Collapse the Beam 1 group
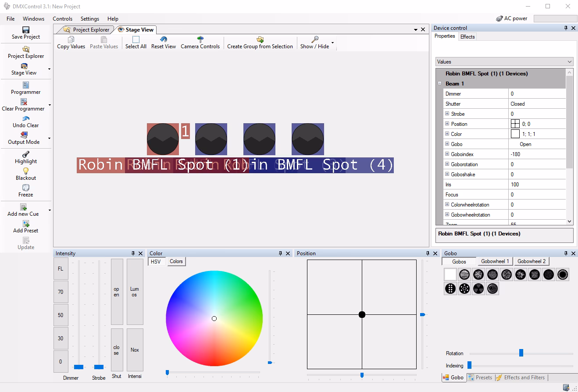This screenshot has height=392, width=578. click(439, 83)
